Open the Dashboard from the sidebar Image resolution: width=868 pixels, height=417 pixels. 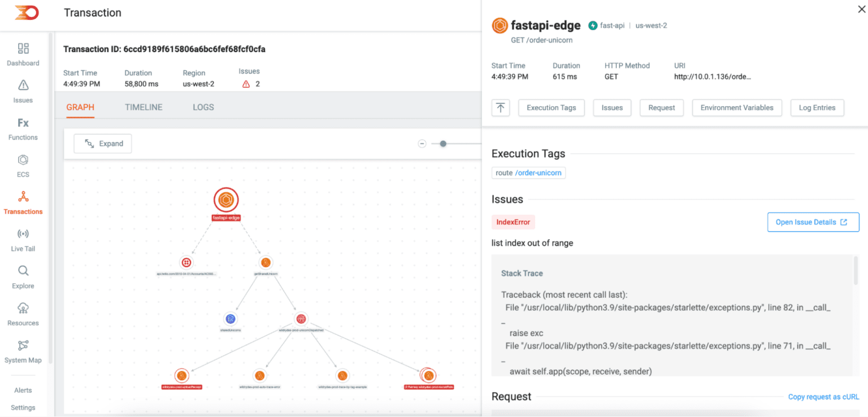click(23, 54)
